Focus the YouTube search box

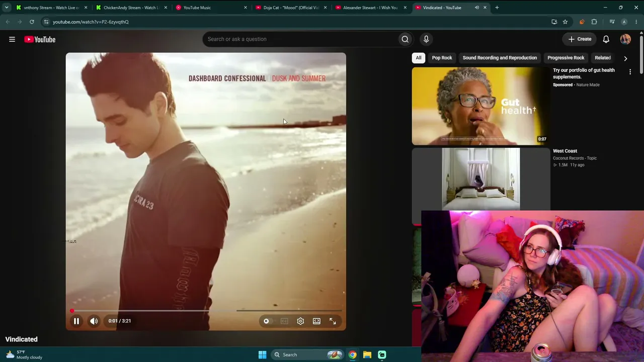(x=300, y=39)
